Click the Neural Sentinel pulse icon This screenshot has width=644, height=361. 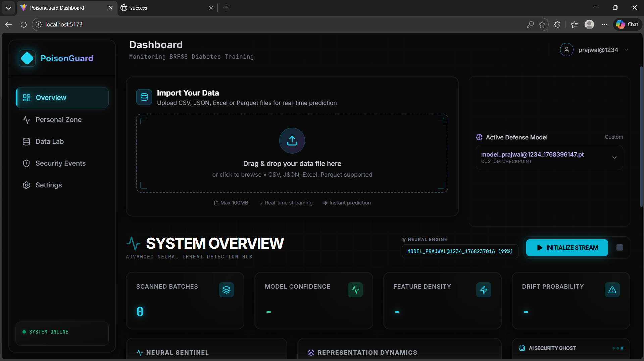pyautogui.click(x=140, y=353)
